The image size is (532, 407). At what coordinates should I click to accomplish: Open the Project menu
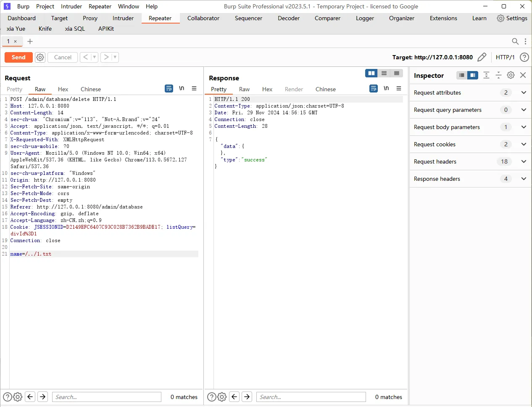(x=45, y=6)
